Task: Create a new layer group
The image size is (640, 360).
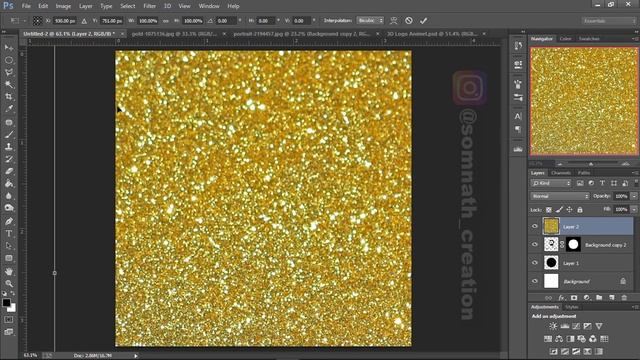Action: (x=599, y=298)
